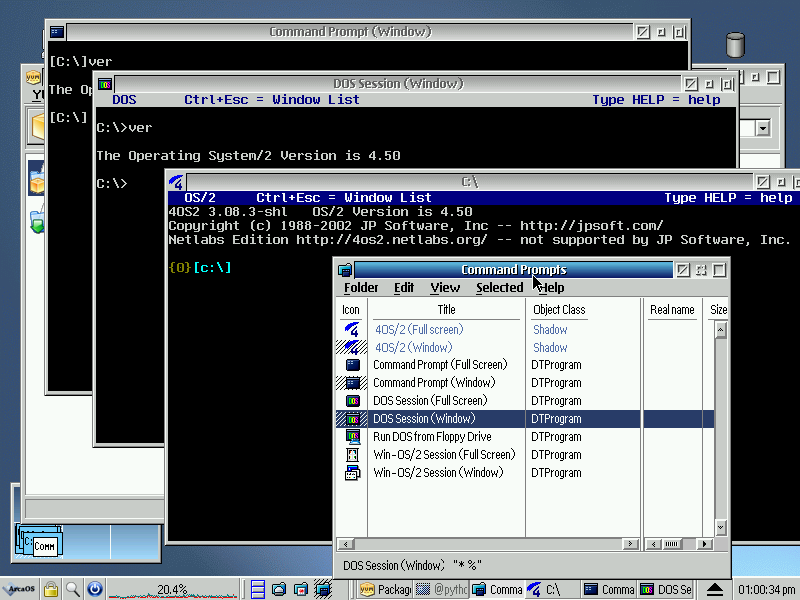Click the drives tray icon next to the window list
Image resolution: width=800 pixels, height=600 pixels.
point(279,589)
